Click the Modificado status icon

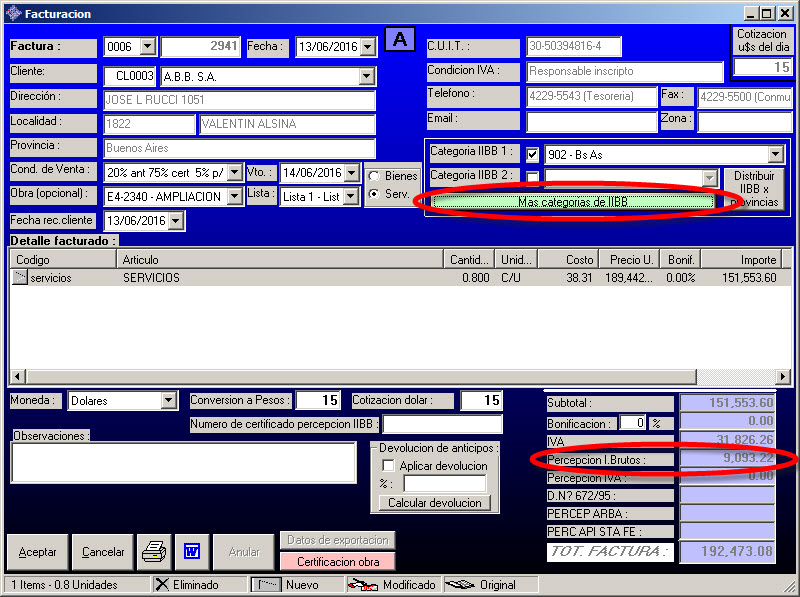tap(361, 585)
